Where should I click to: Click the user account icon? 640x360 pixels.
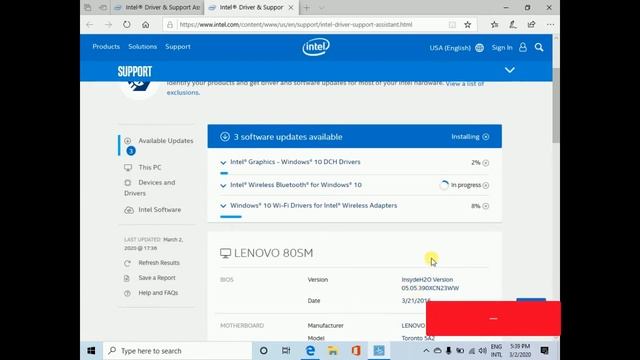[x=523, y=47]
